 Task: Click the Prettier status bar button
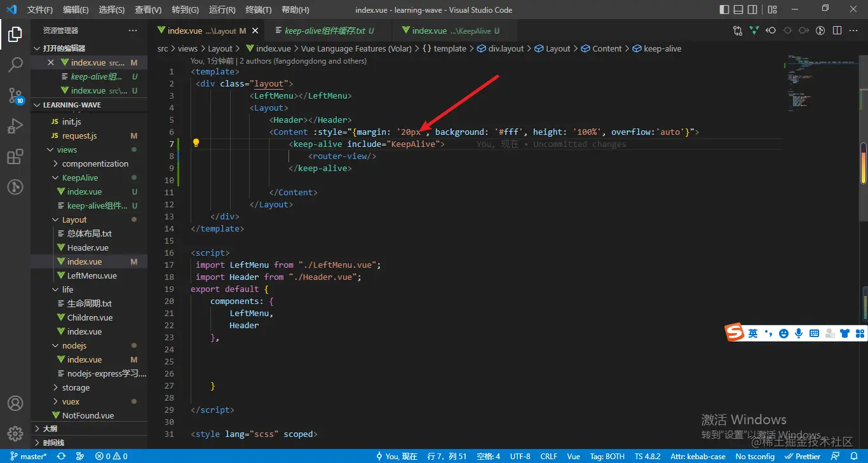(803, 456)
